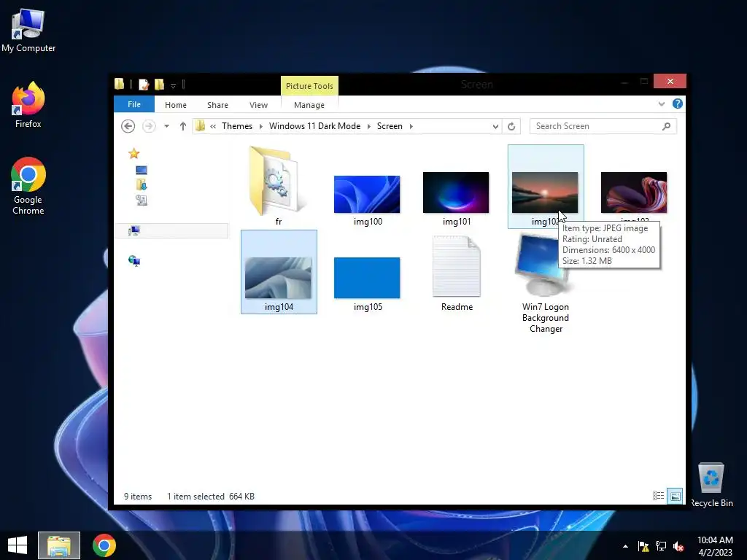Click the Properties quick access toolbar icon
Screen dimensions: 747x560
click(x=144, y=85)
